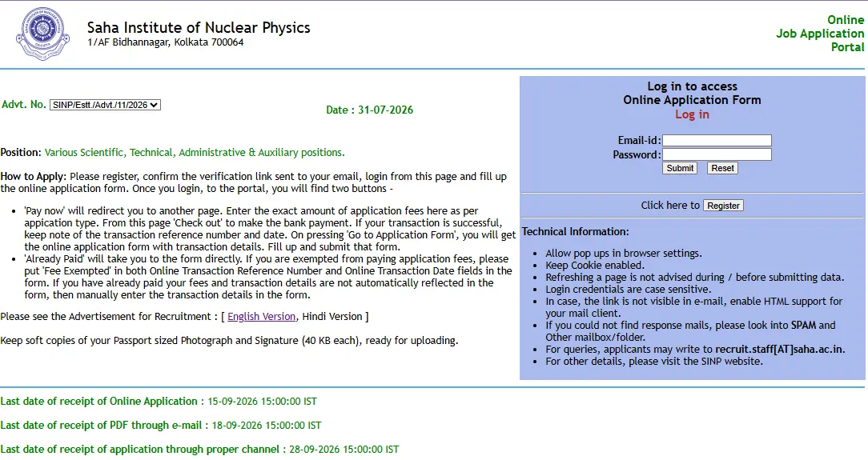Click the Online Application deadline '15-09-2026 15:00:00 IST'
The height and width of the screenshot is (460, 868).
click(x=263, y=402)
